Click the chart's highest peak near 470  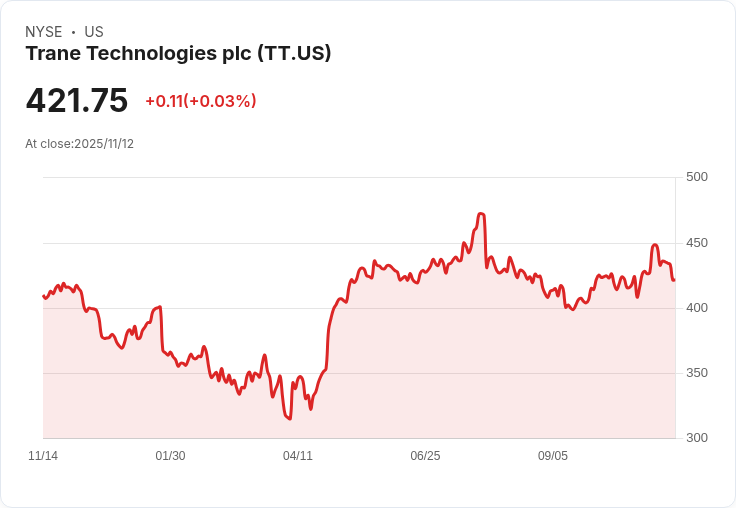(481, 214)
